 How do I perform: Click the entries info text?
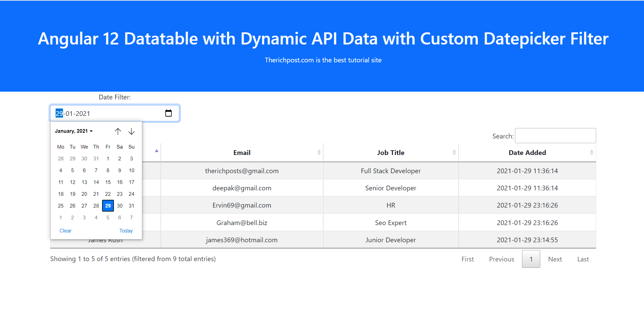pos(133,259)
